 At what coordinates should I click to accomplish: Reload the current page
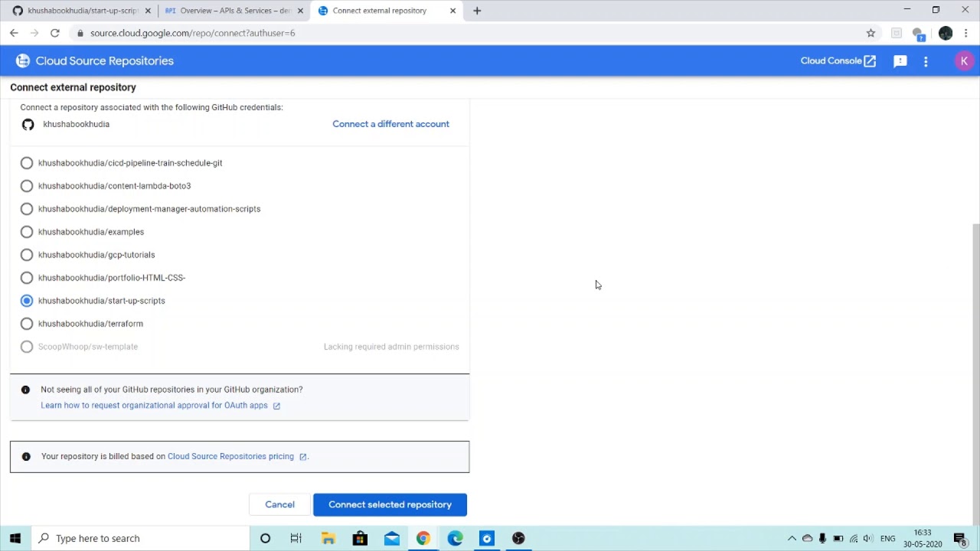coord(55,33)
